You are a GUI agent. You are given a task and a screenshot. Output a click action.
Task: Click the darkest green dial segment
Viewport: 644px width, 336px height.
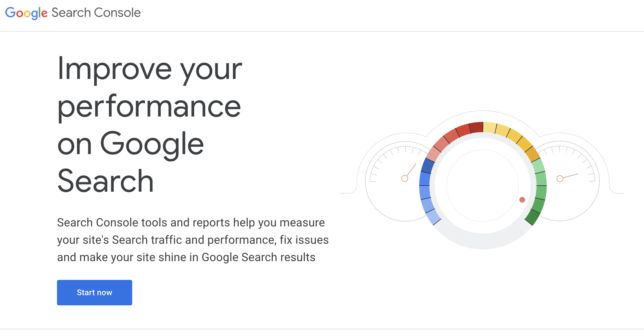coord(533,216)
